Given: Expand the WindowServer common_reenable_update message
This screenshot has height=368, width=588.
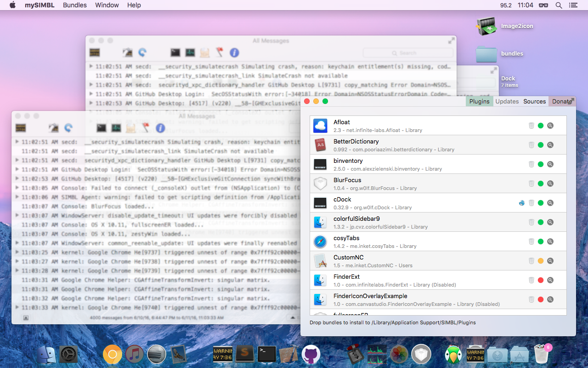Looking at the screenshot, I should tap(17, 243).
